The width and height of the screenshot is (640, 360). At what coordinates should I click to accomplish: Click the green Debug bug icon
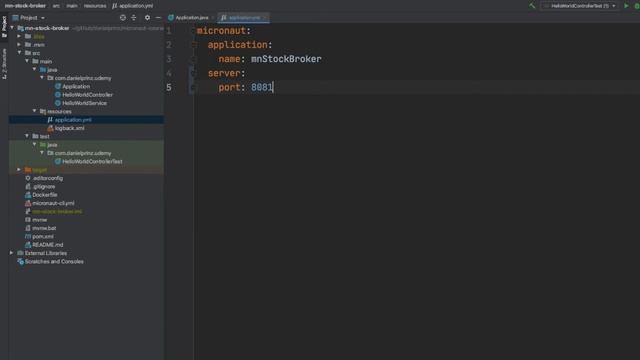[x=637, y=6]
